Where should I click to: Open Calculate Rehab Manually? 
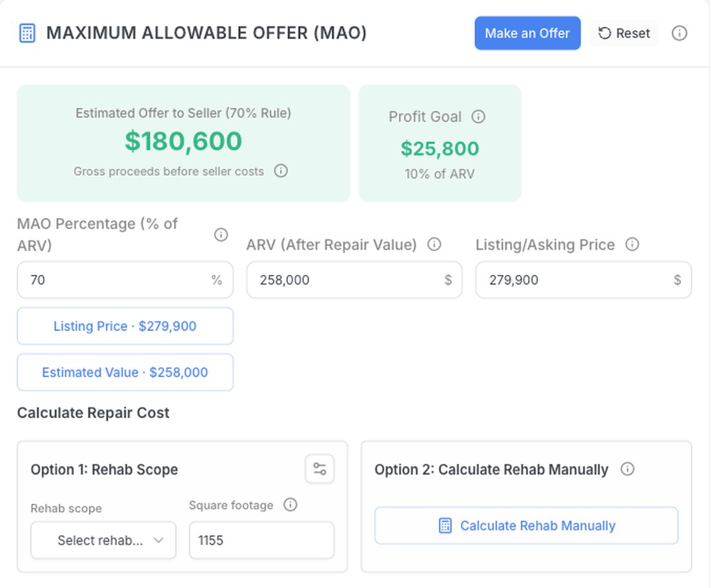[x=526, y=525]
